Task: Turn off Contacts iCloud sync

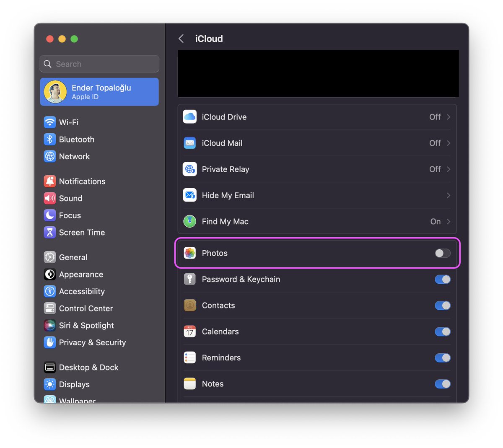Action: [x=442, y=306]
